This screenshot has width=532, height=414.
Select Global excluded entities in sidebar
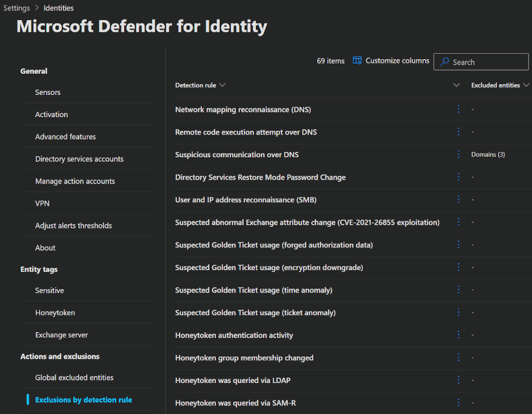tap(74, 378)
